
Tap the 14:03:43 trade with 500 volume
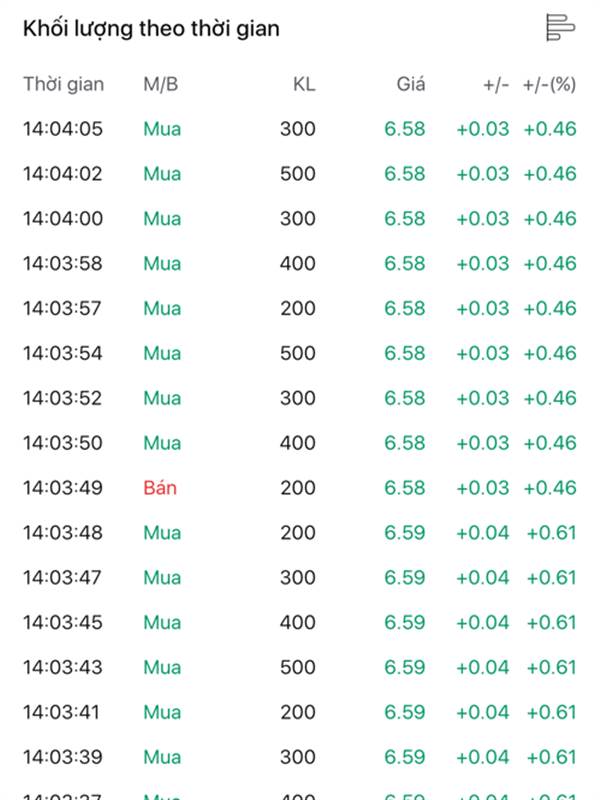(300, 668)
